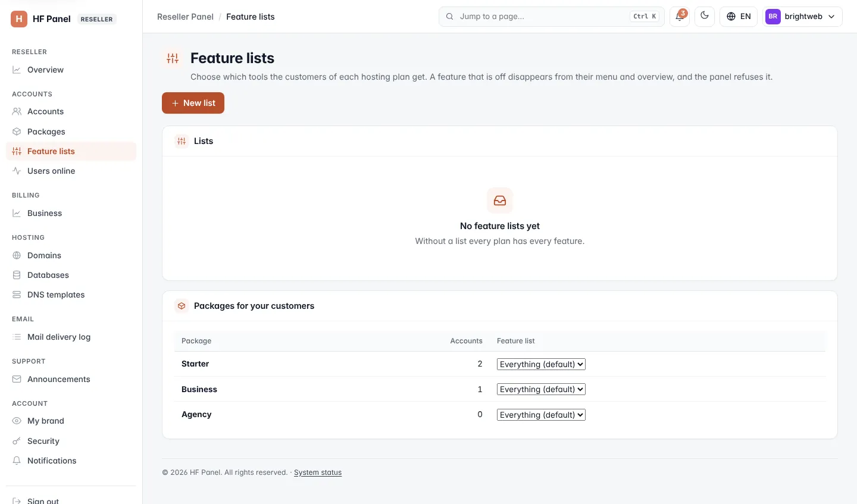Click the Announcements envelope icon

(17, 379)
